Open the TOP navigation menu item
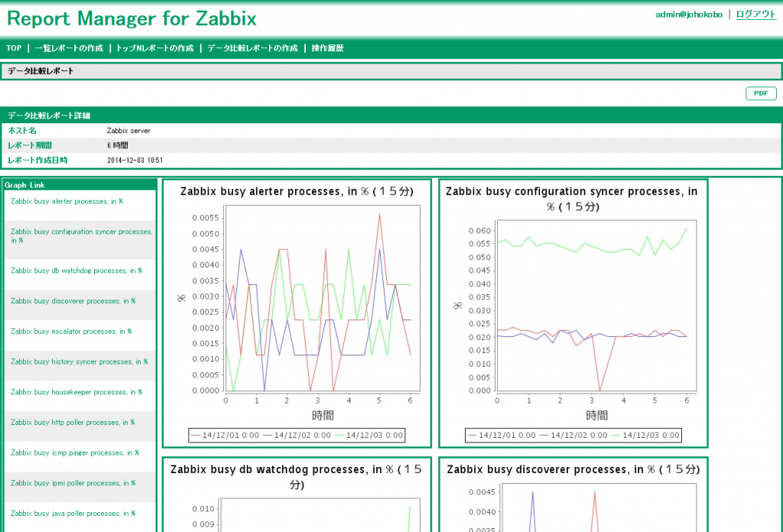The image size is (783, 532). coord(13,47)
